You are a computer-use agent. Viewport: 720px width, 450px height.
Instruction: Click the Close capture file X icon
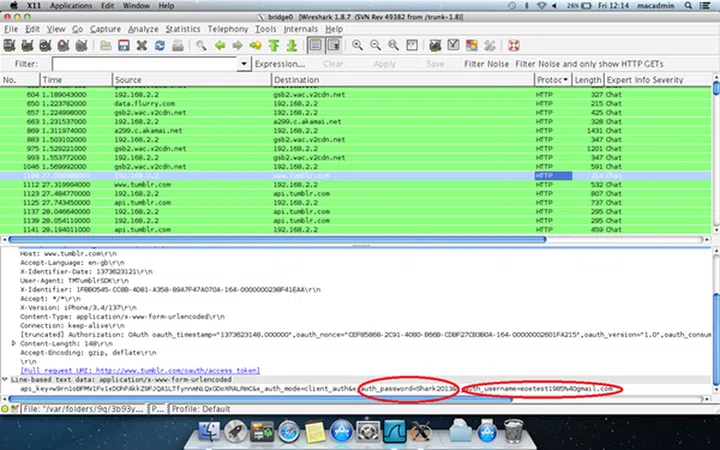pos(141,45)
